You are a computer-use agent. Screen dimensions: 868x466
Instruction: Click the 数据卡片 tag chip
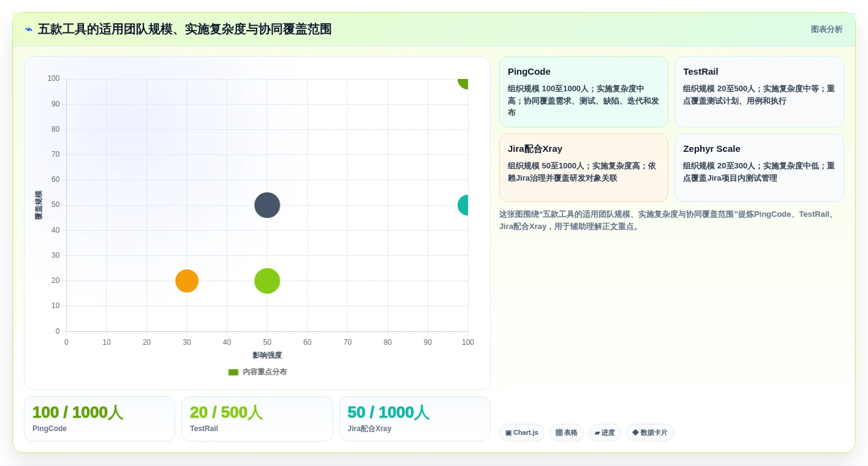(x=650, y=432)
